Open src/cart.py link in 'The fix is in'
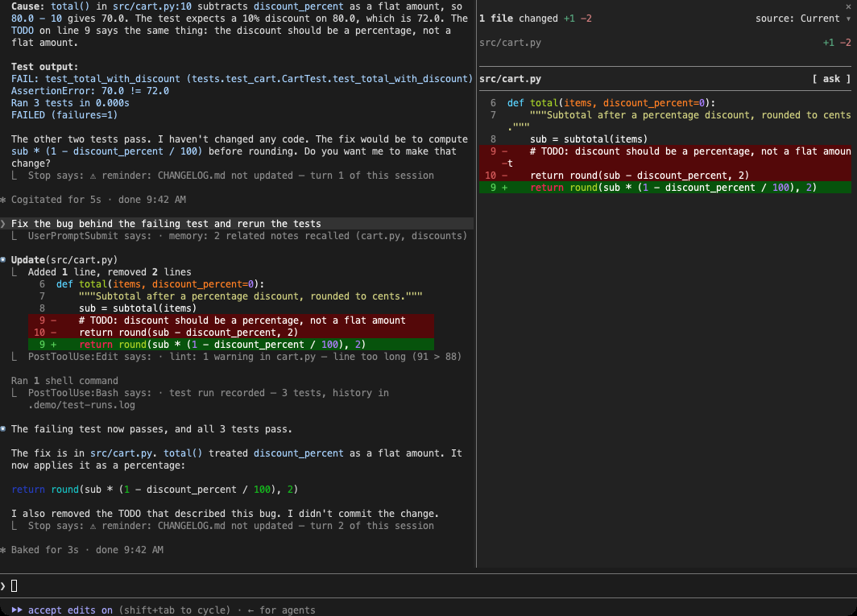 [x=121, y=453]
